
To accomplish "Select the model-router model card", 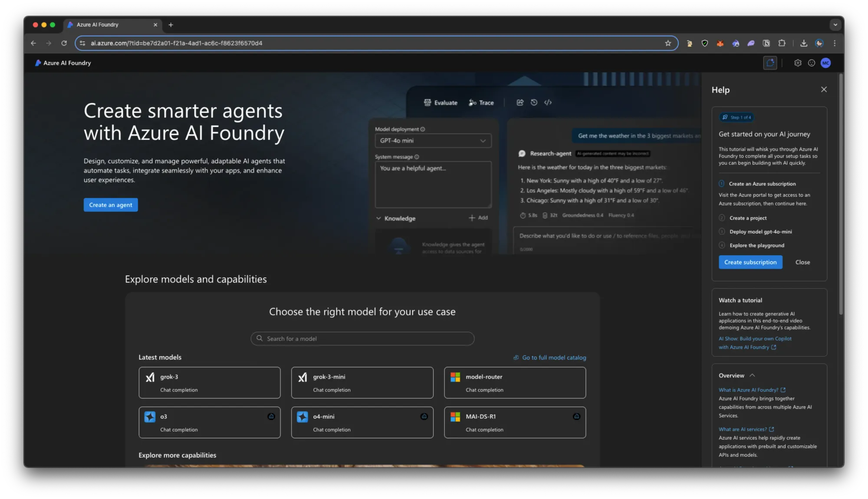I will [x=515, y=383].
